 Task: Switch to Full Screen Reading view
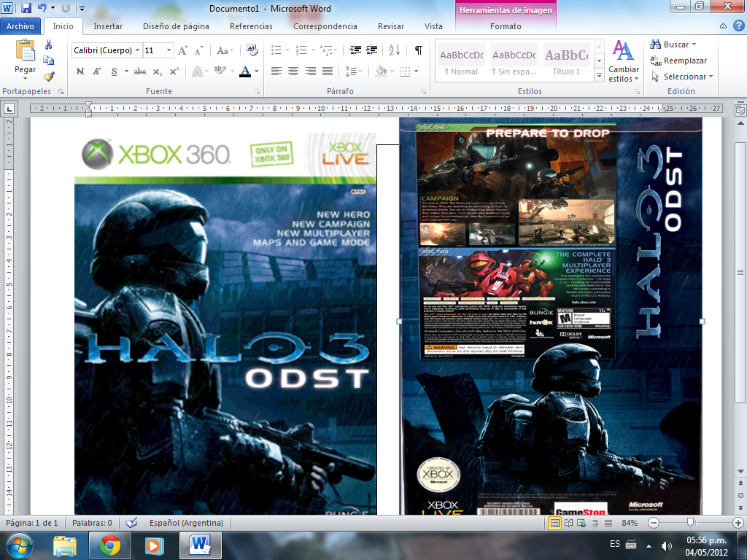point(568,523)
